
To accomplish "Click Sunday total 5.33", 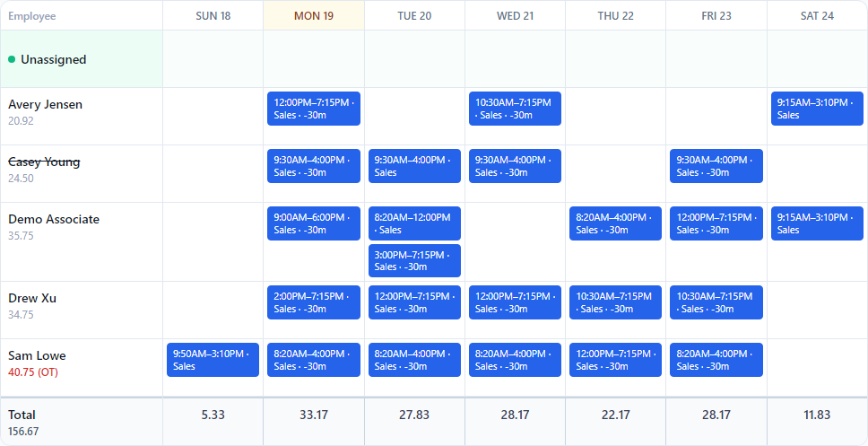I will (x=213, y=415).
